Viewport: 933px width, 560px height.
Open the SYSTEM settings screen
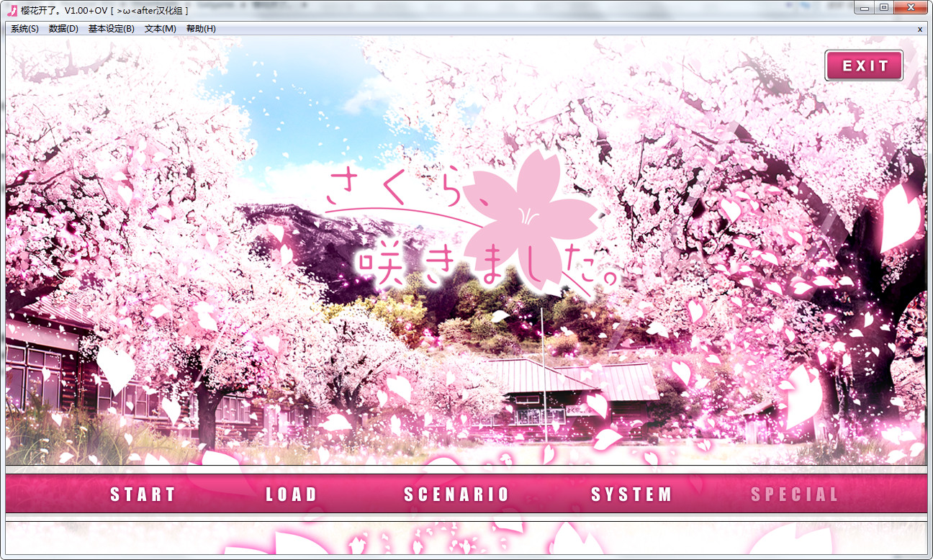pos(631,494)
